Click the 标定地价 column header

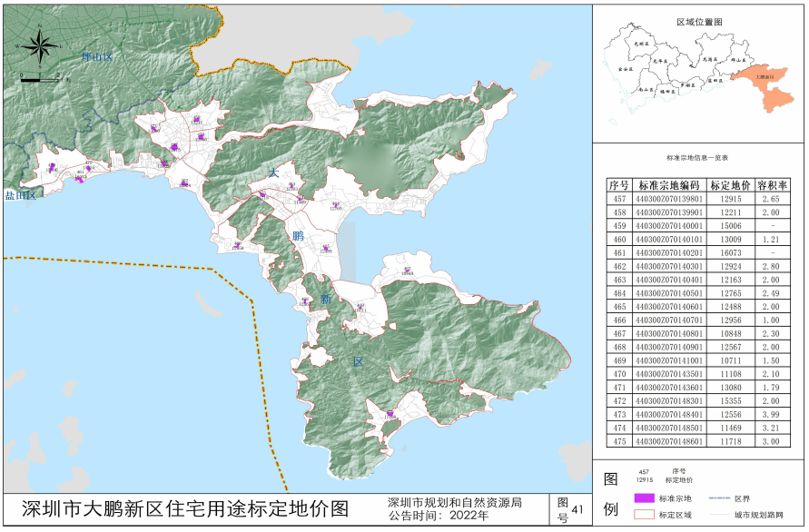pos(731,183)
